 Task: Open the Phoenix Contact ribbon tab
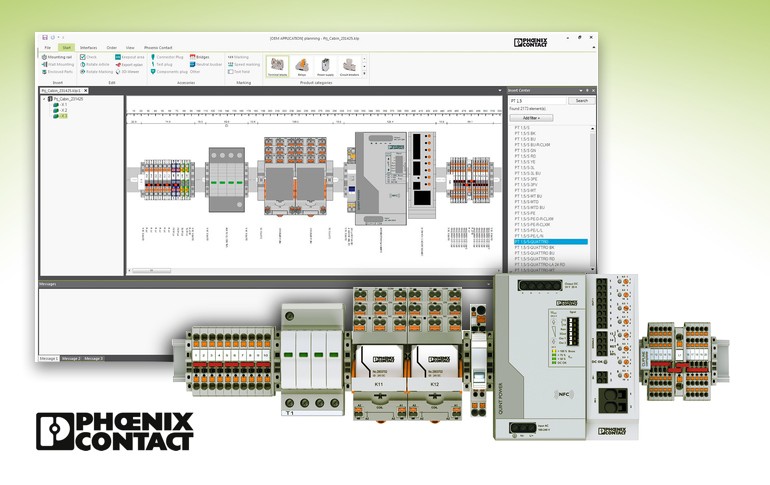pyautogui.click(x=158, y=48)
